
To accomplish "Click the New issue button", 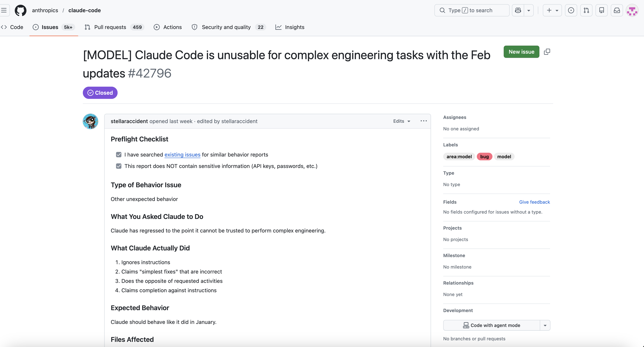I will click(x=521, y=52).
